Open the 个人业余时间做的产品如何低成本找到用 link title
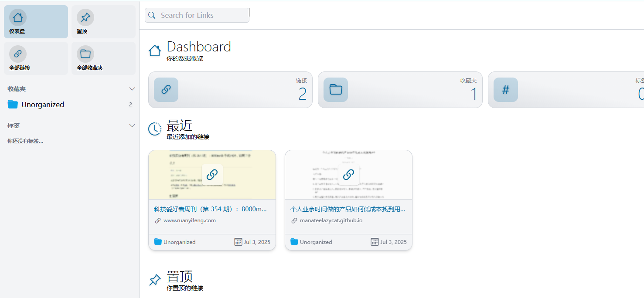This screenshot has height=298, width=644. 348,209
